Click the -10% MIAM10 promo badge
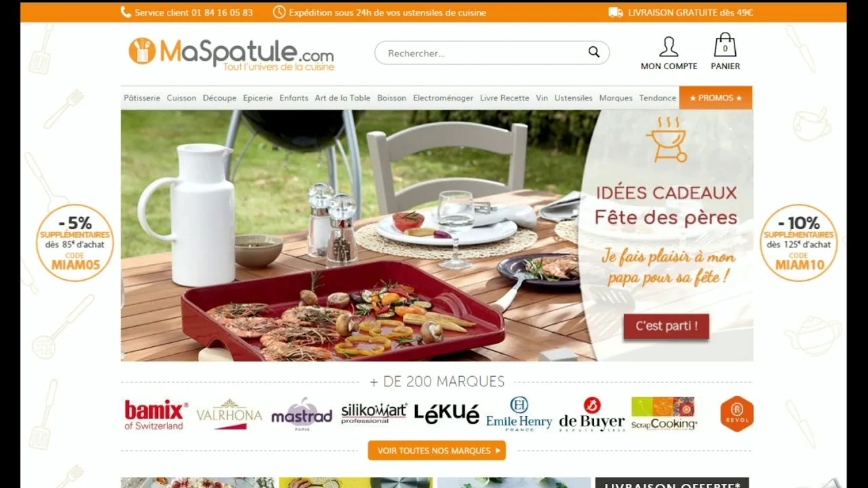This screenshot has height=488, width=868. pos(798,243)
